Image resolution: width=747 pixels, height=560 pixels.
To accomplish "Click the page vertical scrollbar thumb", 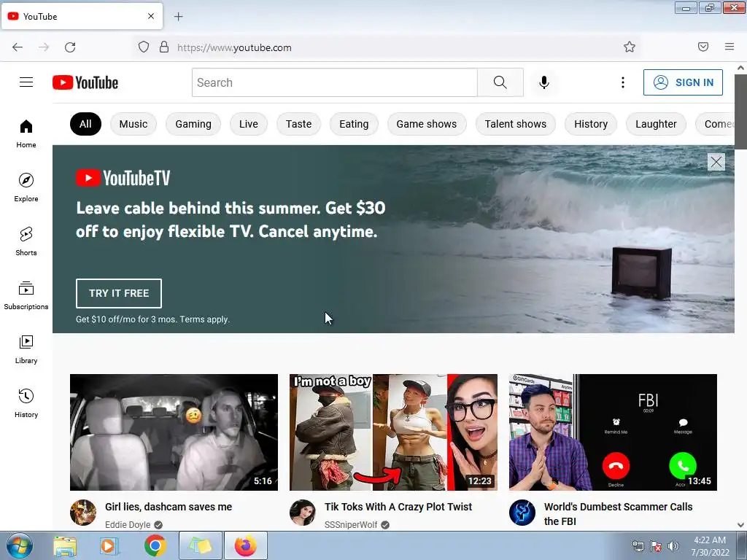I will (x=740, y=112).
